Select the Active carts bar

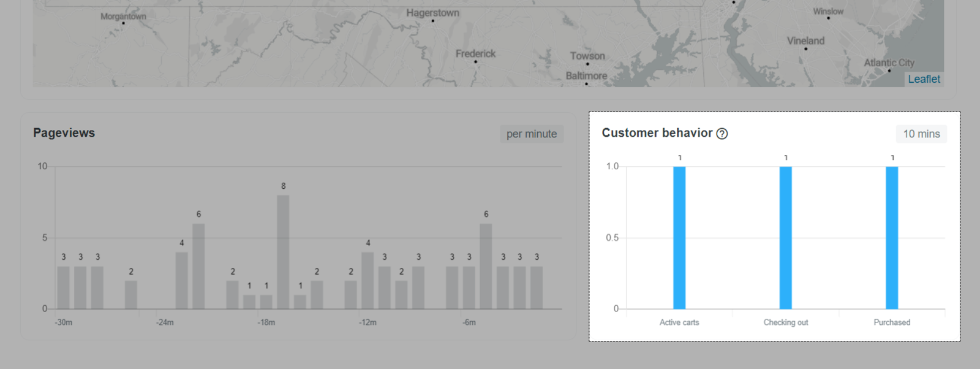[x=679, y=237]
